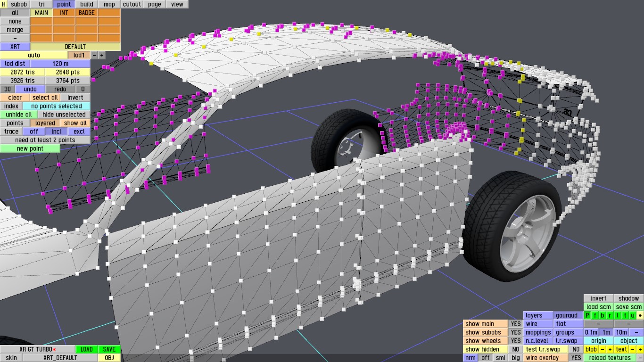This screenshot has height=362, width=644.
Task: Open the point tab
Action: tap(64, 4)
